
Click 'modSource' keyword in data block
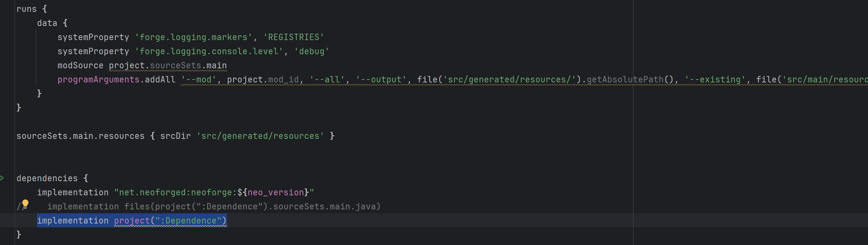pos(81,66)
